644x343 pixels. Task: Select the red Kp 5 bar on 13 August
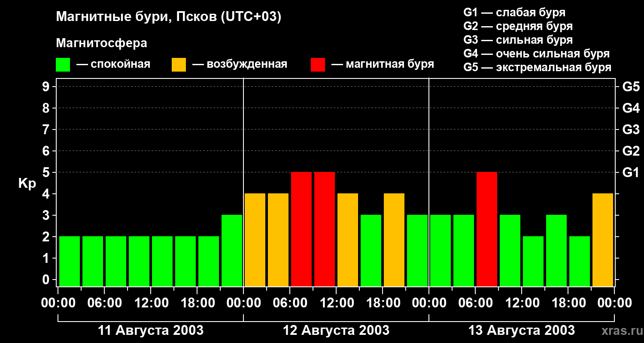tap(487, 229)
